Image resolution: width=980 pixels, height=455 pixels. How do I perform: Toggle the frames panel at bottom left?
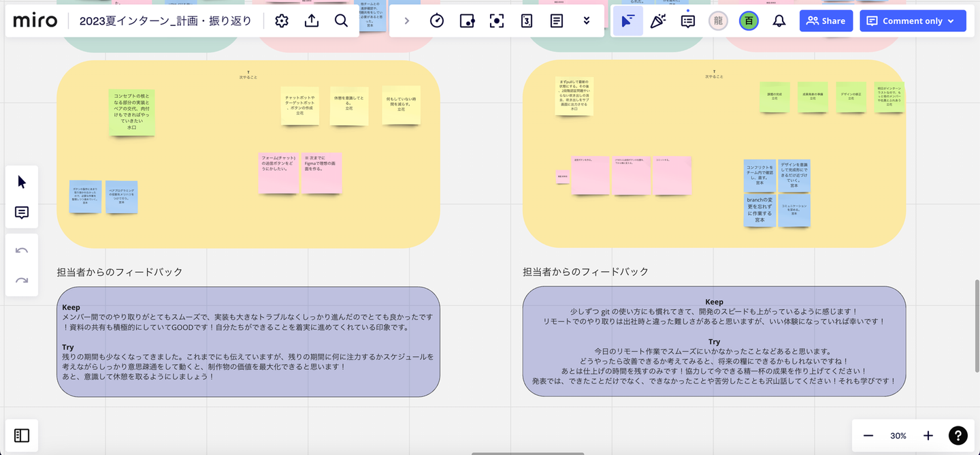[x=22, y=435]
